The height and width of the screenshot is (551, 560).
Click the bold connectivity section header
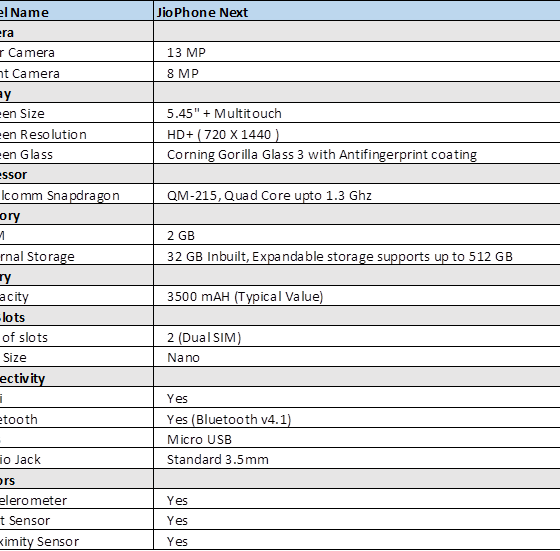click(22, 379)
